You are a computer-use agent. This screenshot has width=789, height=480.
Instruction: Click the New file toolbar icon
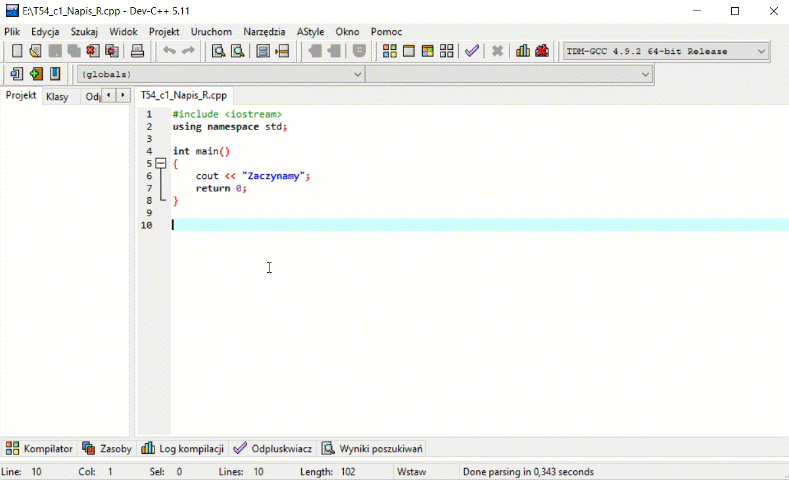17,51
